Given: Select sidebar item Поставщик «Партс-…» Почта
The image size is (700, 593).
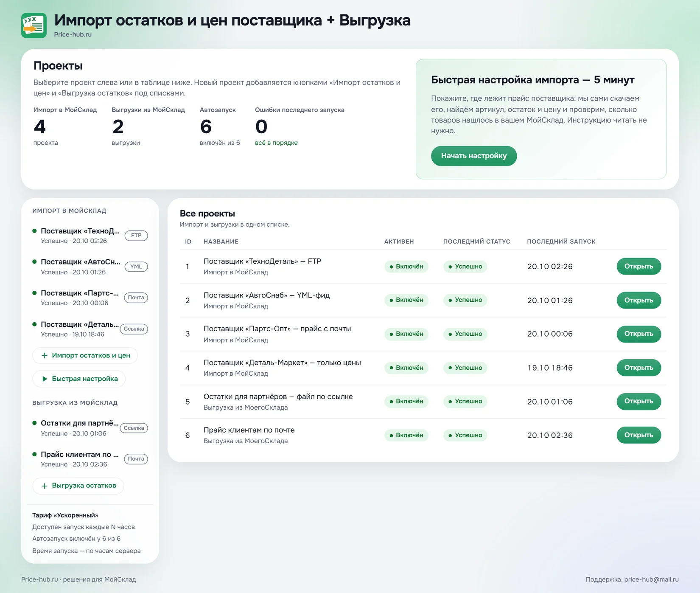Looking at the screenshot, I should [90, 298].
